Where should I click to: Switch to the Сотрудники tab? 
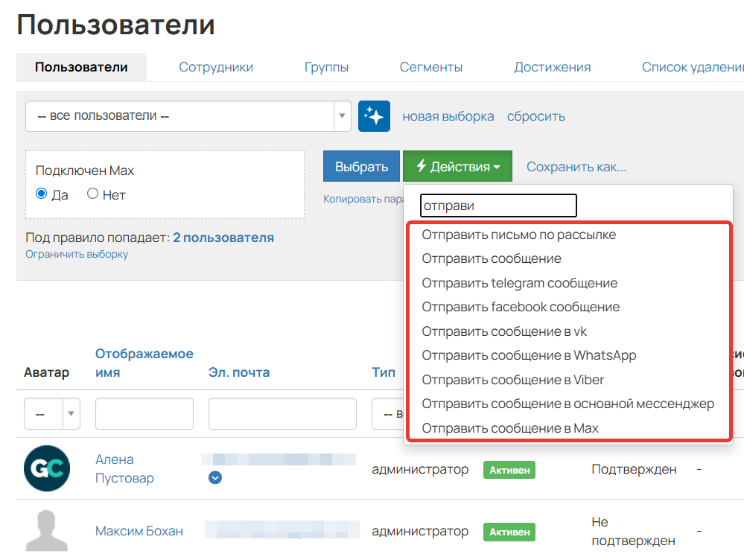215,66
